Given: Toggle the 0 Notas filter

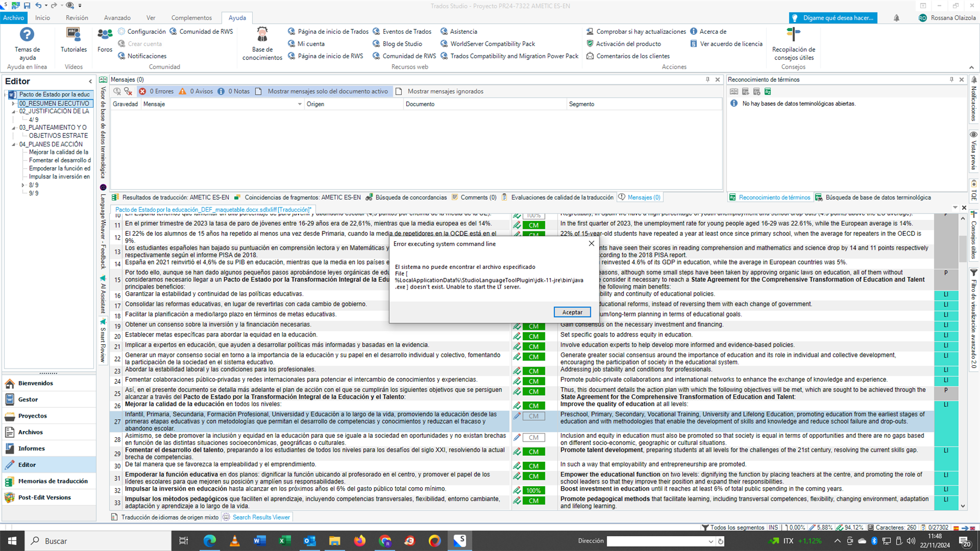Looking at the screenshot, I should tap(234, 91).
